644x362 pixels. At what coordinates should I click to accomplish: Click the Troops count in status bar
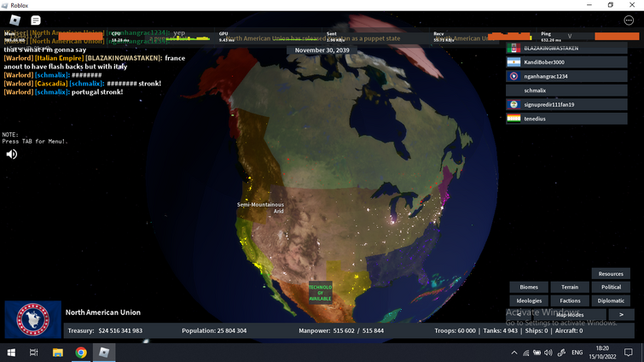point(455,330)
